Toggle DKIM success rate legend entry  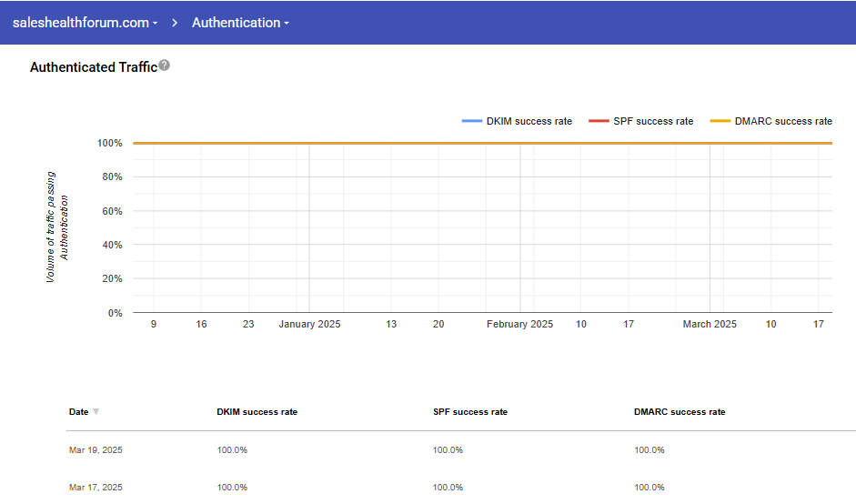tap(518, 121)
